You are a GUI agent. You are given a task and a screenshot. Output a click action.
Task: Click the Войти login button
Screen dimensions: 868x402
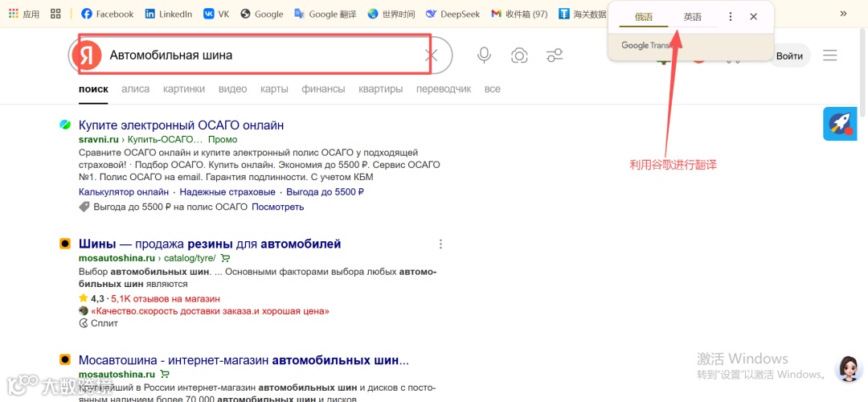point(789,56)
